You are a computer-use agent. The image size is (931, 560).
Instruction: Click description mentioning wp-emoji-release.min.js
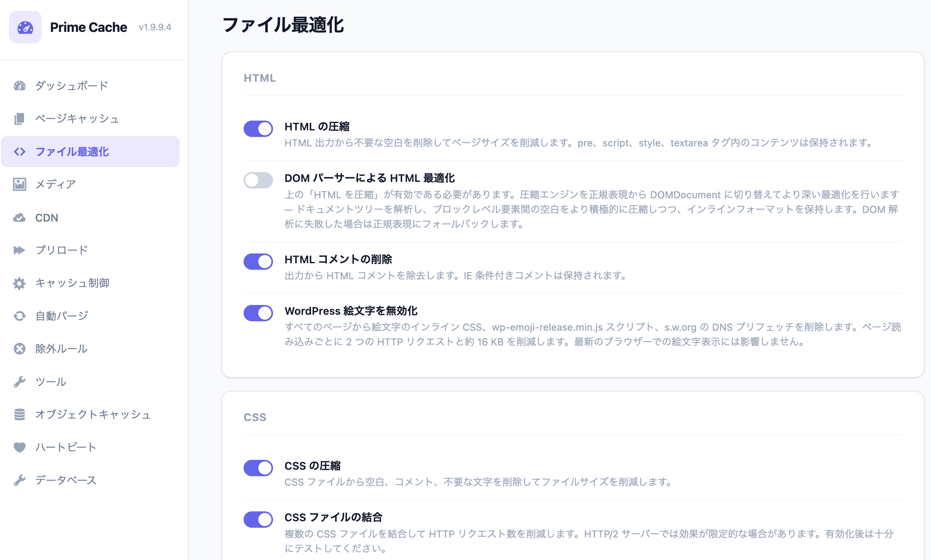(x=593, y=334)
